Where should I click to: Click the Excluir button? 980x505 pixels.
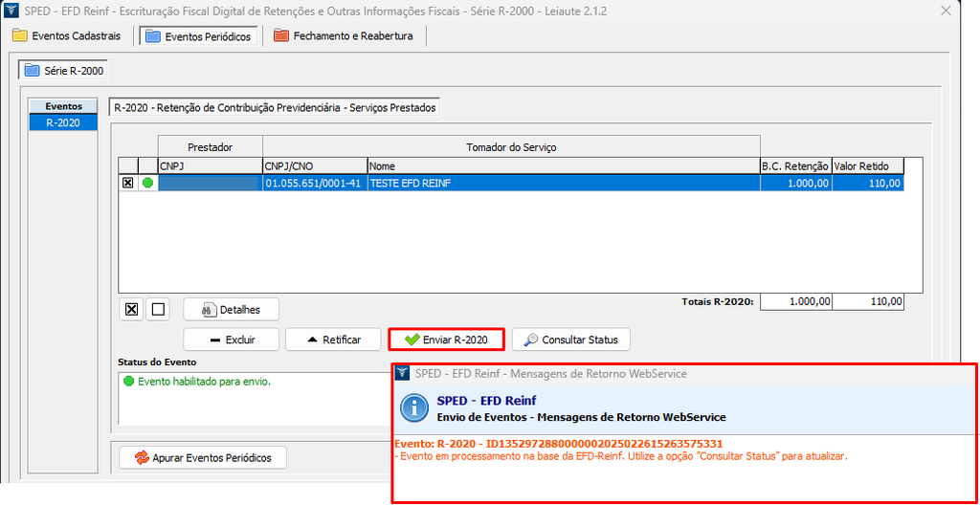[231, 340]
